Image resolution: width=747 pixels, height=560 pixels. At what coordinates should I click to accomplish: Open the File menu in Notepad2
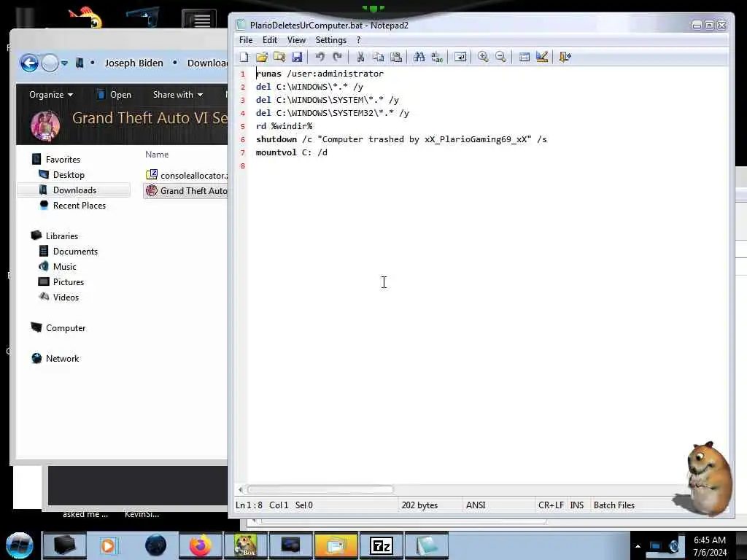(x=246, y=40)
